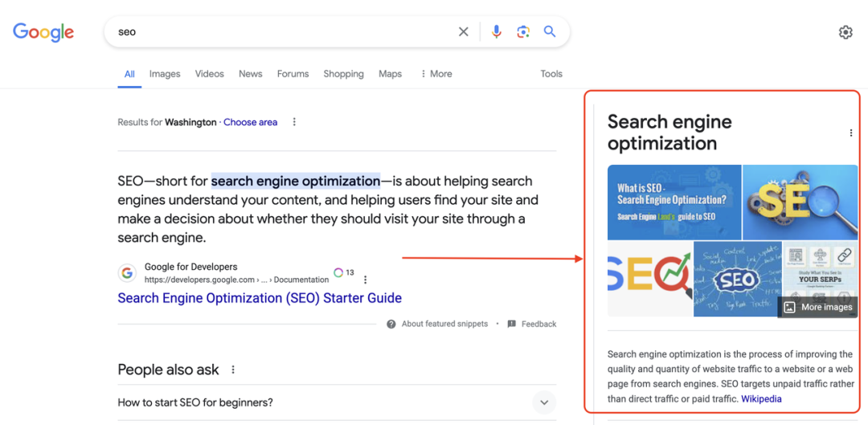The width and height of the screenshot is (868, 425).
Task: Open the Maps tab
Action: 391,74
